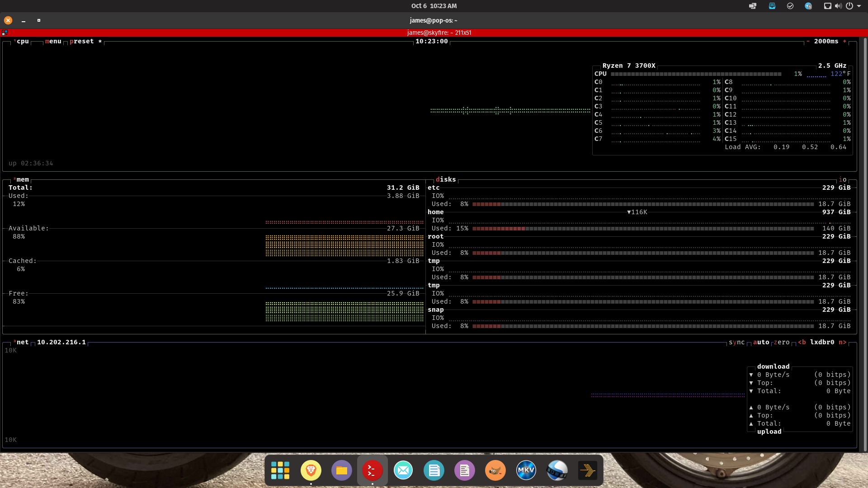Toggle disks io mode
This screenshot has height=488, width=868.
(x=842, y=179)
